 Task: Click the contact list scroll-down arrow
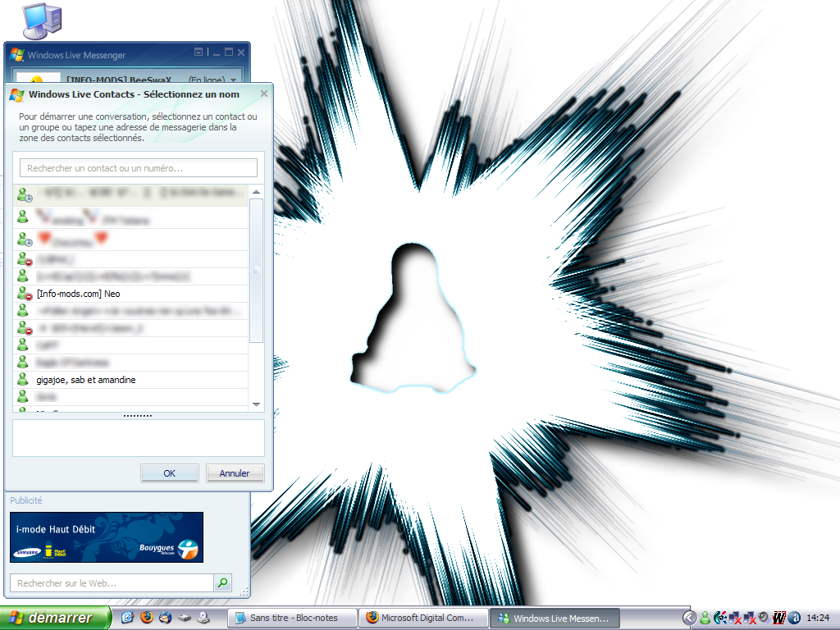click(x=256, y=404)
